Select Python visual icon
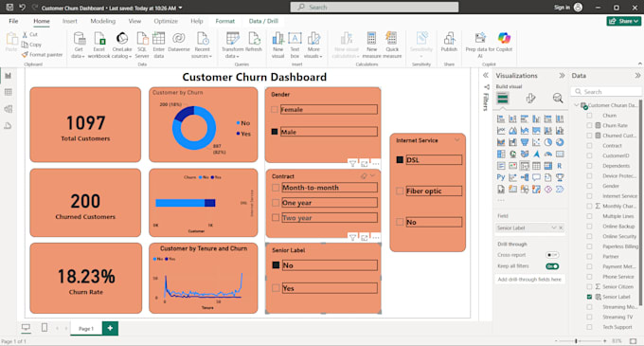644x346 pixels. 501,177
